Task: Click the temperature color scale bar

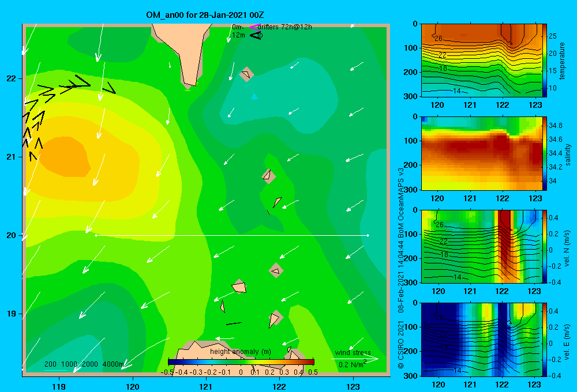Action: point(545,61)
